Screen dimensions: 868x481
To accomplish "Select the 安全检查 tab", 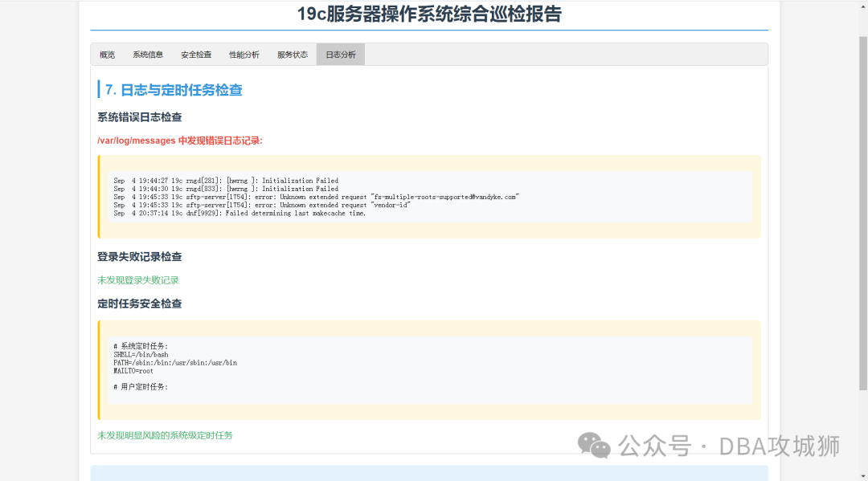I will pos(196,55).
